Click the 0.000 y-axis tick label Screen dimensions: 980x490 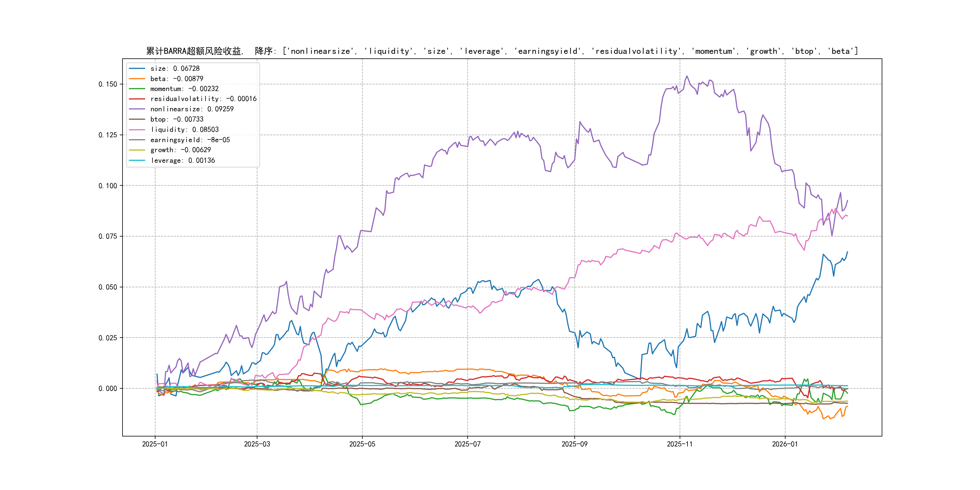coord(108,389)
